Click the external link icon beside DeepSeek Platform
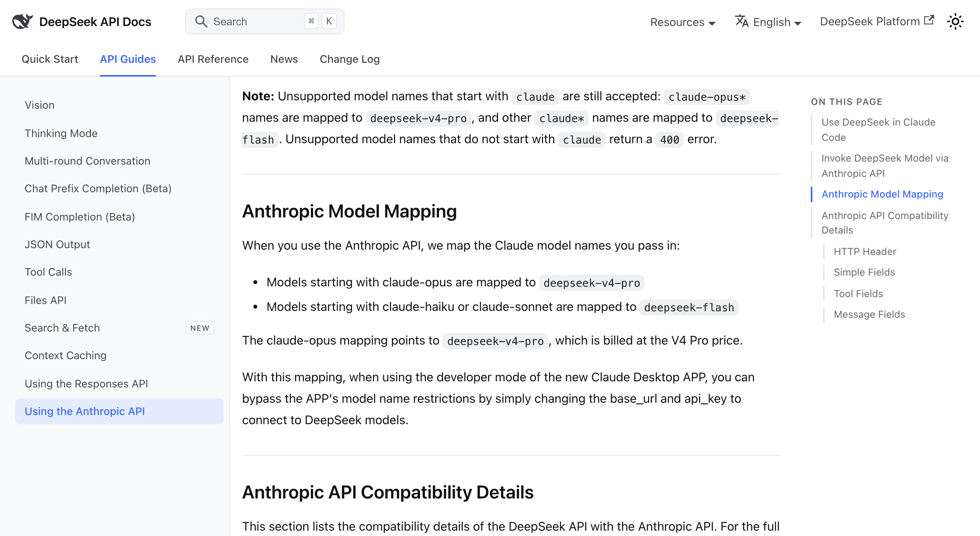 [x=929, y=20]
